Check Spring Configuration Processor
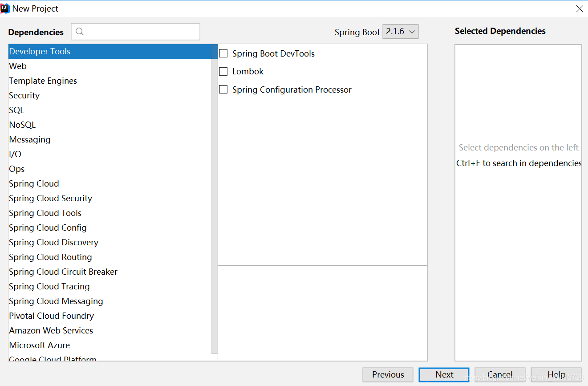This screenshot has height=386, width=588. [x=223, y=89]
